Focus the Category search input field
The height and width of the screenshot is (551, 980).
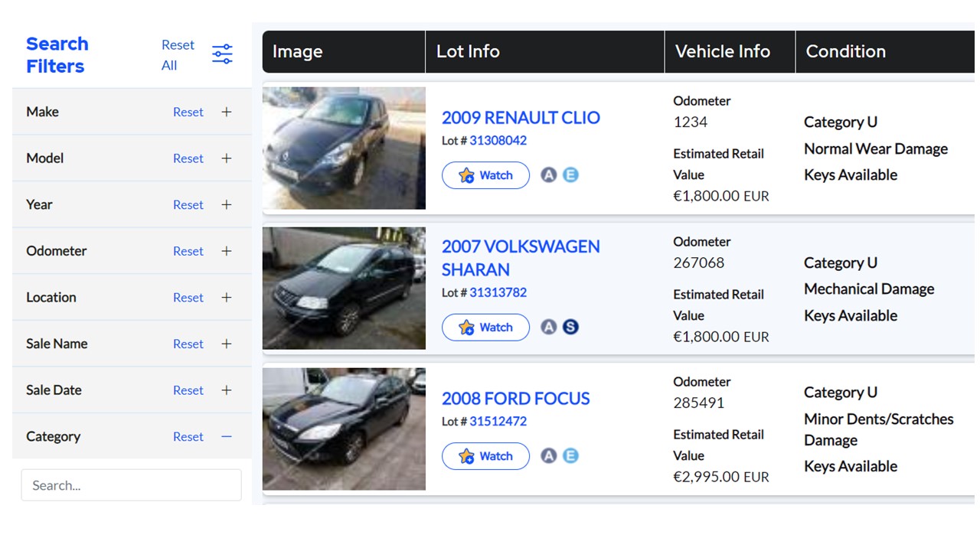click(x=131, y=485)
